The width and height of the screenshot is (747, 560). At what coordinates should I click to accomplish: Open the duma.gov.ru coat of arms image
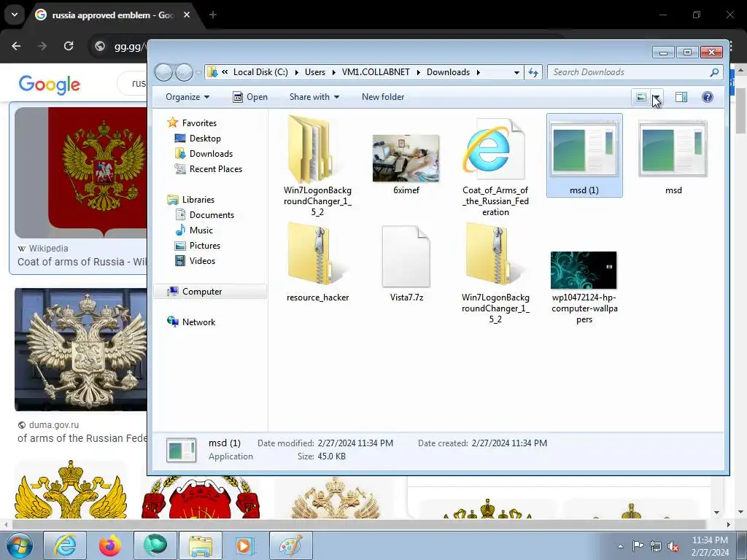pyautogui.click(x=81, y=349)
